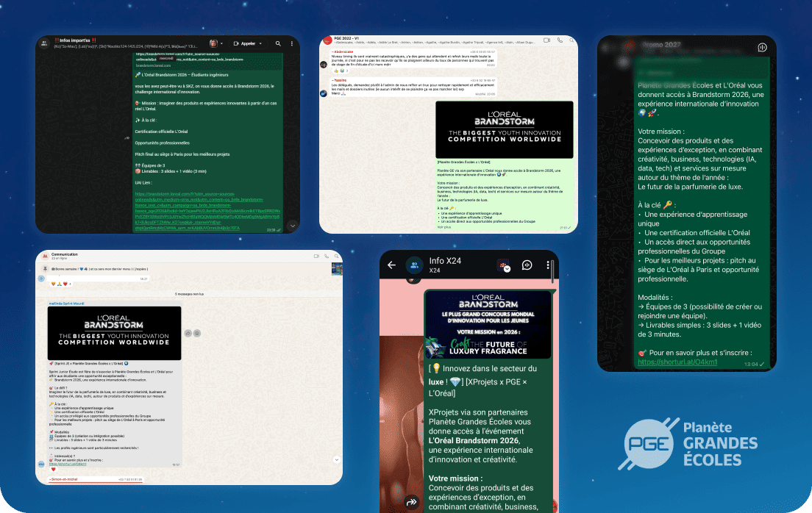Image resolution: width=812 pixels, height=513 pixels.
Task: Open Brandstorm image in PGE 2022 - V1 chat
Action: tap(505, 129)
